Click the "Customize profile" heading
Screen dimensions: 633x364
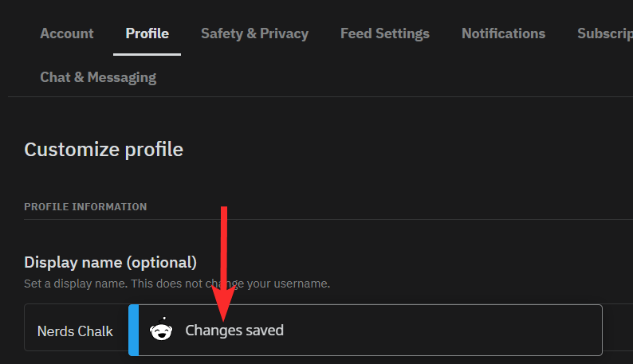104,149
